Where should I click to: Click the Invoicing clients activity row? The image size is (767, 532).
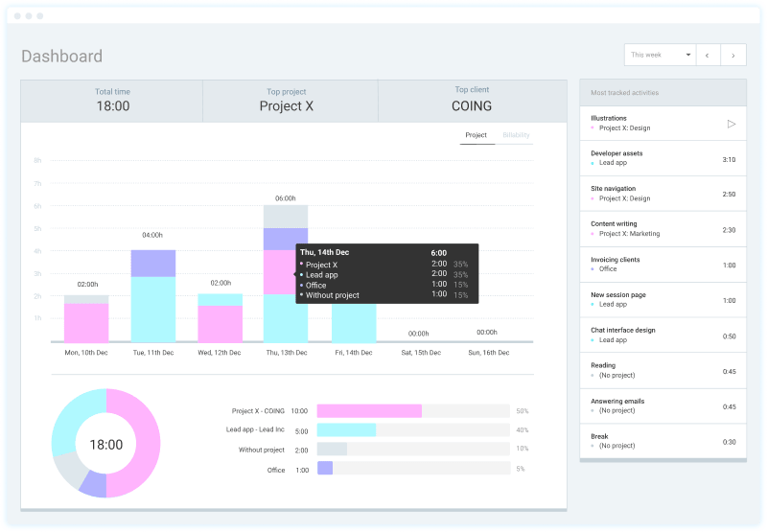tap(662, 265)
